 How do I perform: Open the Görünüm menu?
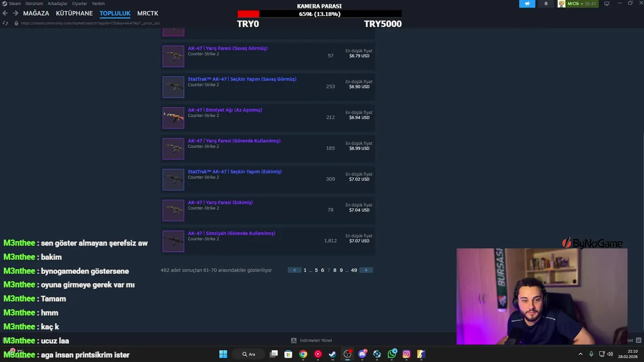tap(34, 4)
